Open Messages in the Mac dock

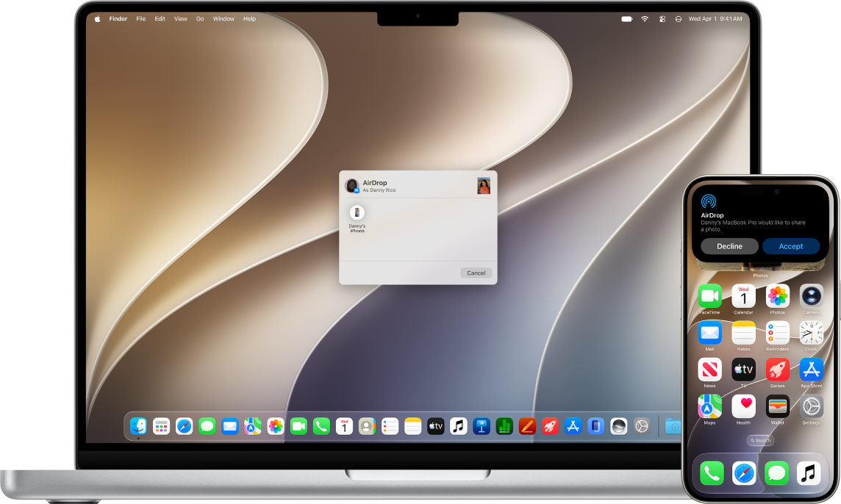207,426
